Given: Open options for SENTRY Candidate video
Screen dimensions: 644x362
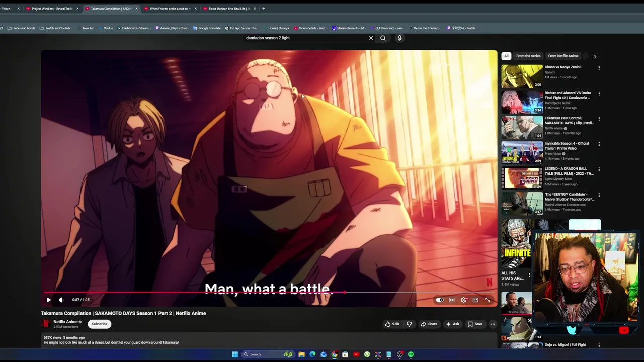Looking at the screenshot, I should [599, 195].
